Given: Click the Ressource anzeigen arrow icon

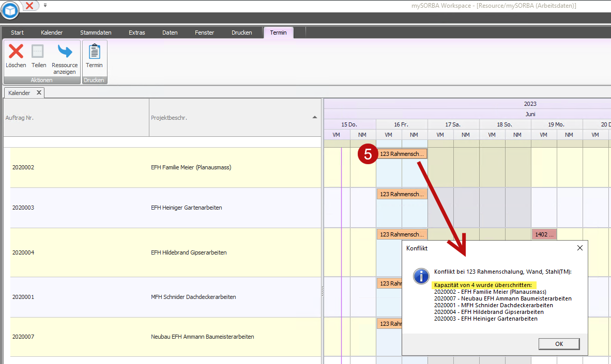Looking at the screenshot, I should [x=65, y=51].
